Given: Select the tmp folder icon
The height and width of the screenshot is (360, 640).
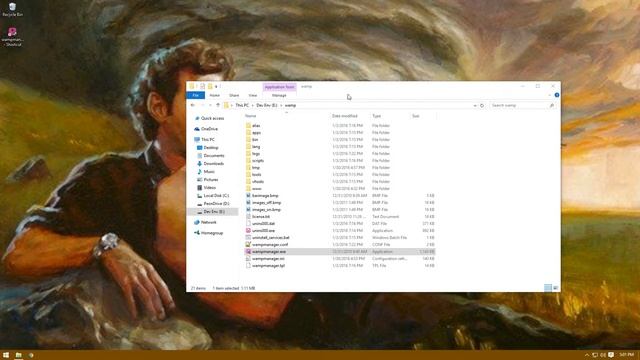Looking at the screenshot, I should tap(249, 168).
